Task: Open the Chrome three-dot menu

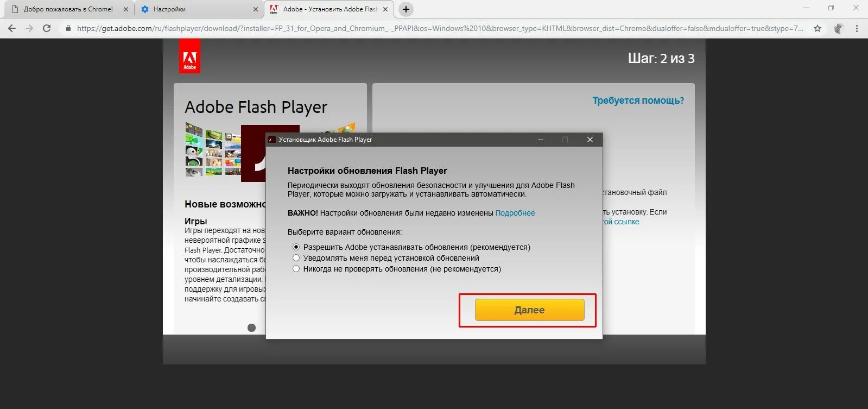Action: [857, 28]
